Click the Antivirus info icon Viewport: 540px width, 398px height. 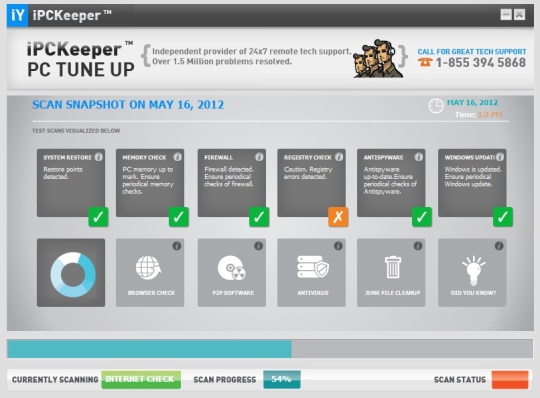[338, 246]
